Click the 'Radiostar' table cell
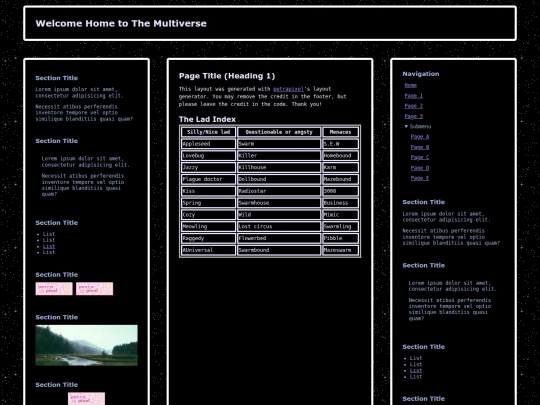540x405 pixels. pyautogui.click(x=279, y=191)
